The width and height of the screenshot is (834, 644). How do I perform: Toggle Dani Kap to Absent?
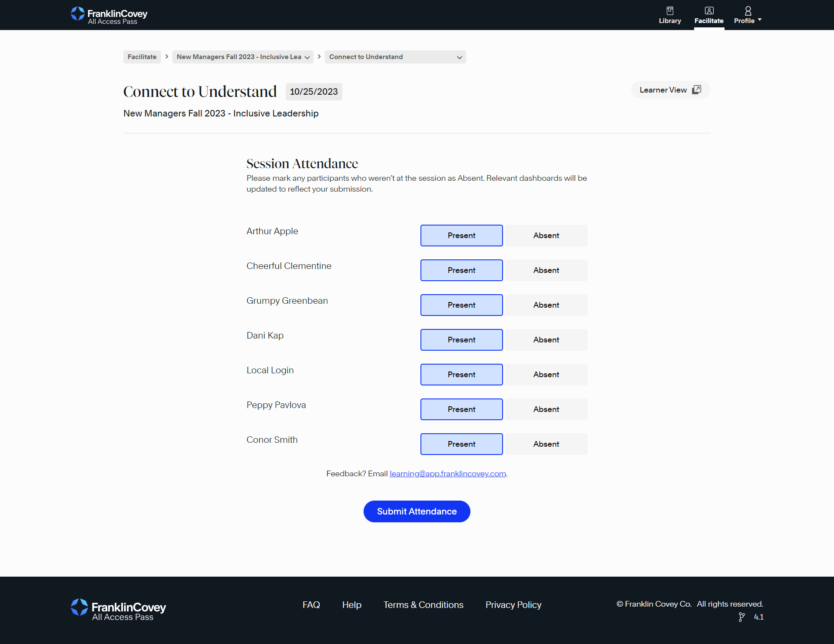[546, 339]
